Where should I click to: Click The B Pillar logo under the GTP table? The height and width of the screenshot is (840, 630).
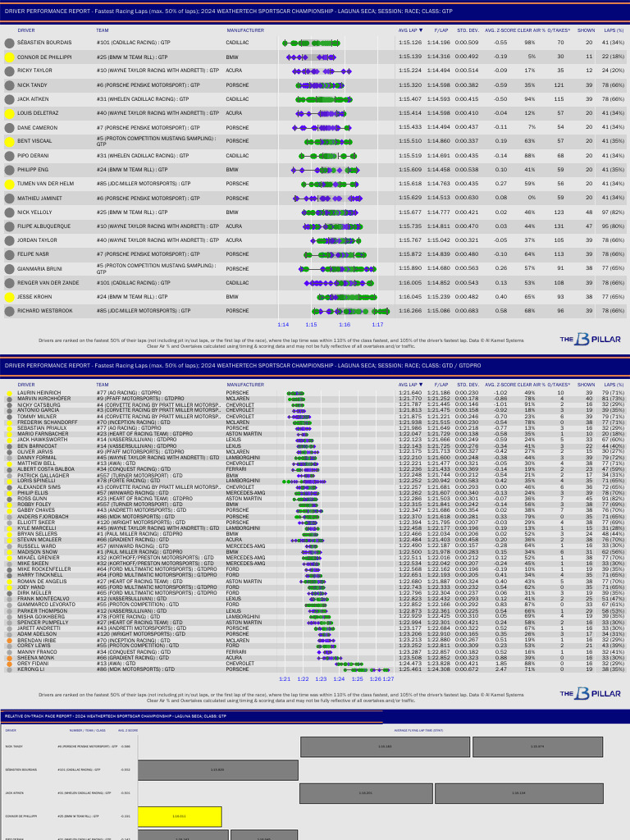(x=591, y=339)
